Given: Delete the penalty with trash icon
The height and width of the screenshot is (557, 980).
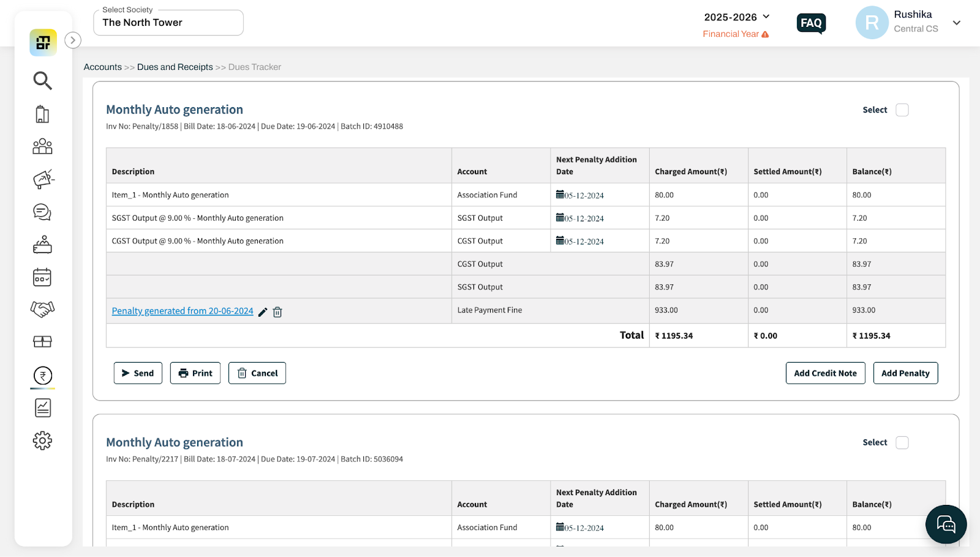Looking at the screenshot, I should tap(277, 312).
